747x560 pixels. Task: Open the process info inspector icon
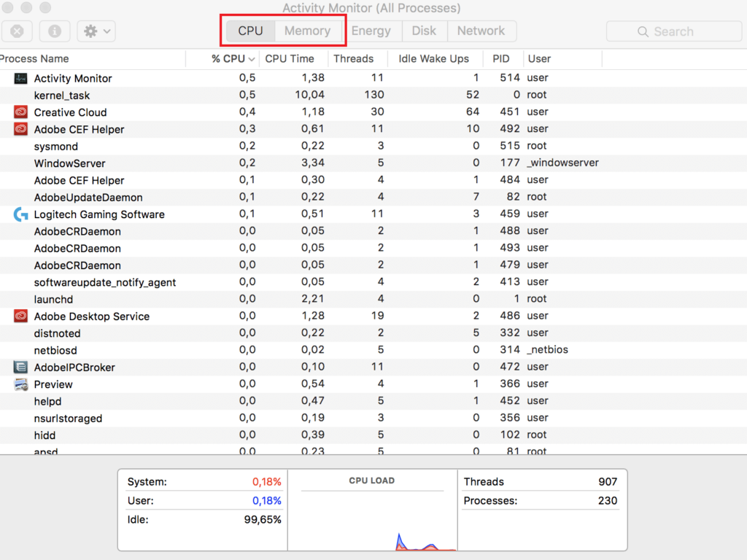tap(55, 31)
